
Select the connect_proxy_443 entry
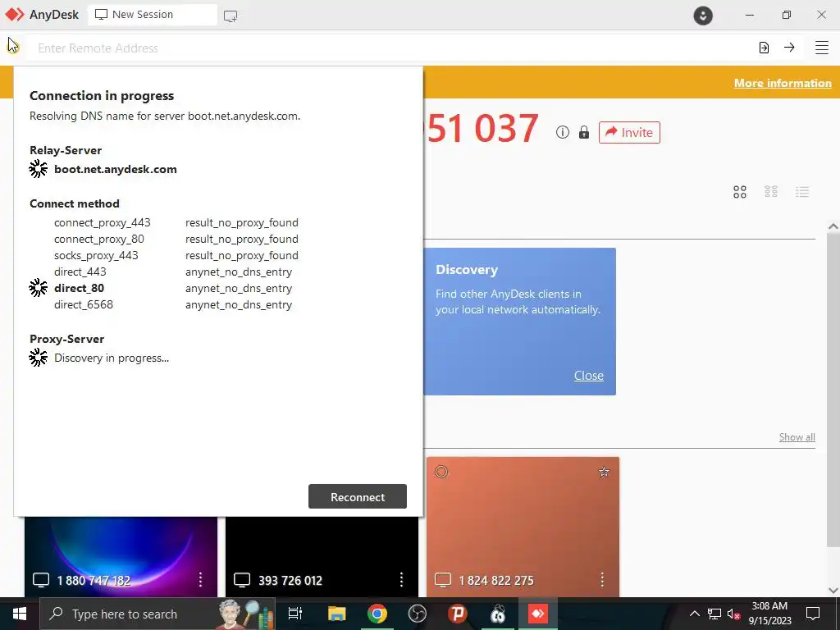103,222
